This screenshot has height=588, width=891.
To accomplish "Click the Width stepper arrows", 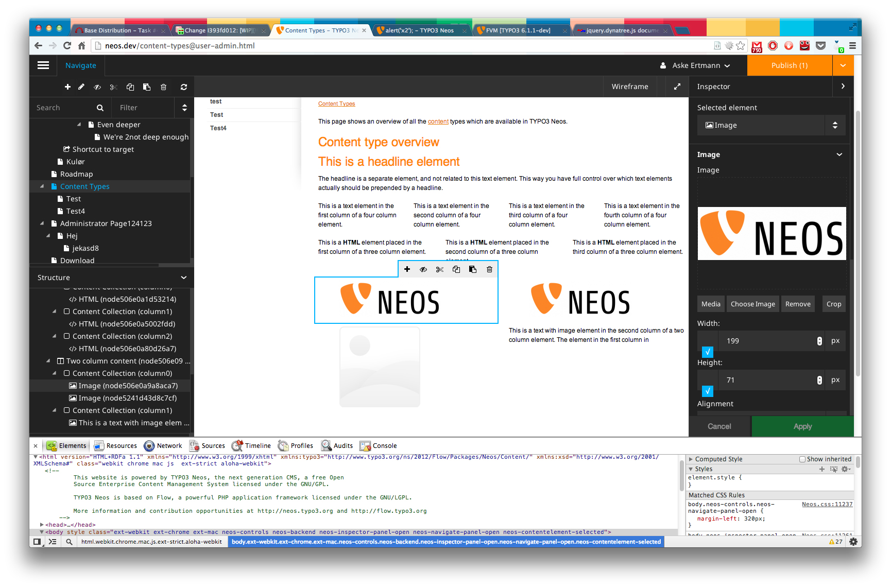I will (819, 341).
